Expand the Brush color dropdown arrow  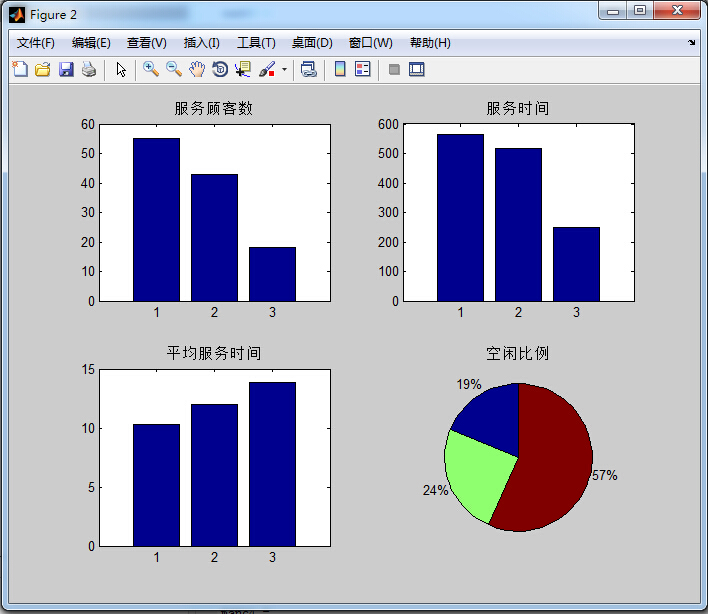point(284,70)
